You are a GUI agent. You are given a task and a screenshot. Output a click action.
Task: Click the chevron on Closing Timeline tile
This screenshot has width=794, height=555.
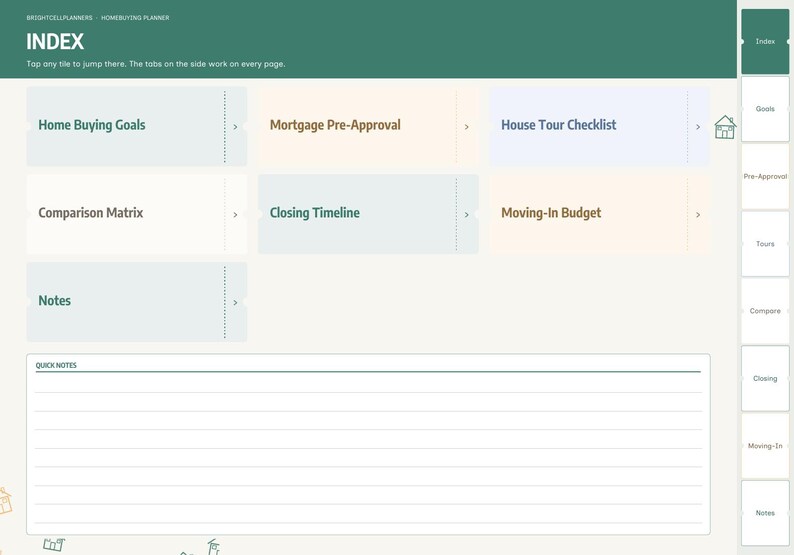(x=467, y=215)
